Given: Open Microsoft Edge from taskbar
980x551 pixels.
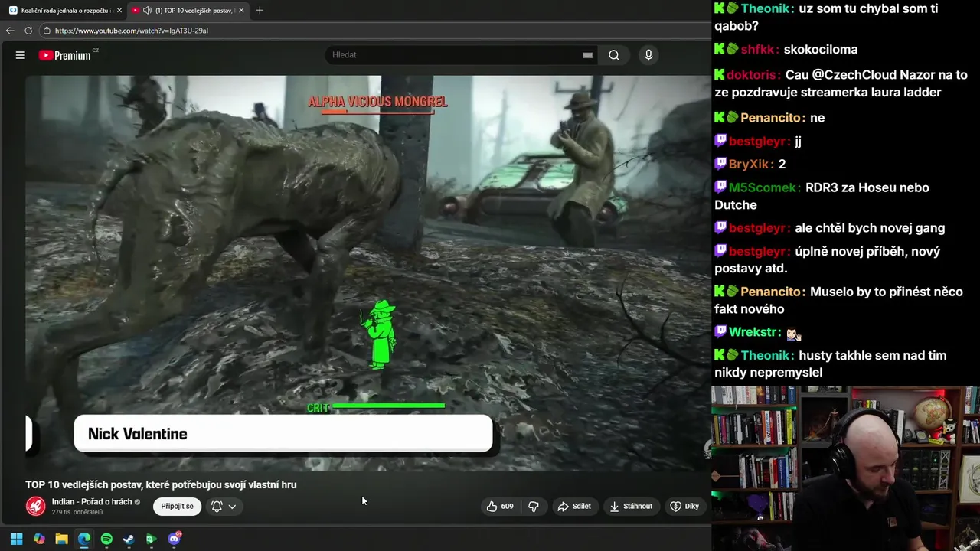Looking at the screenshot, I should coord(84,539).
